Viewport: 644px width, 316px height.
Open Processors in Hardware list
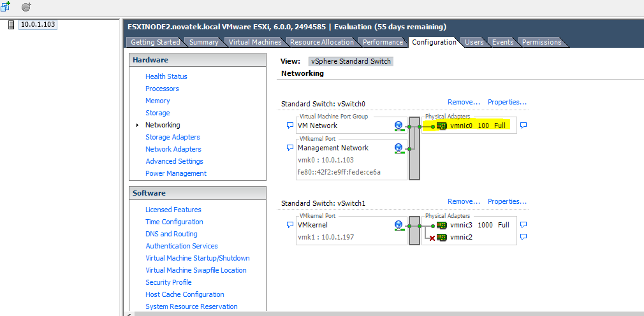(x=162, y=89)
